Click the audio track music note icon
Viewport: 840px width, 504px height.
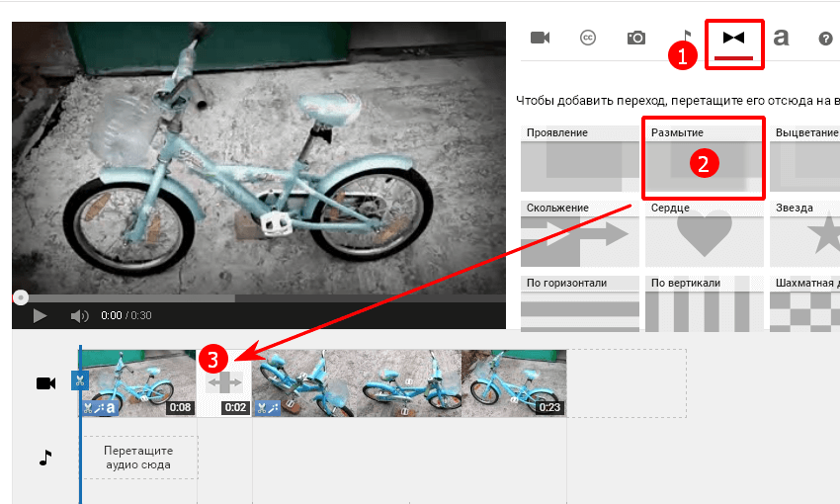pyautogui.click(x=45, y=458)
